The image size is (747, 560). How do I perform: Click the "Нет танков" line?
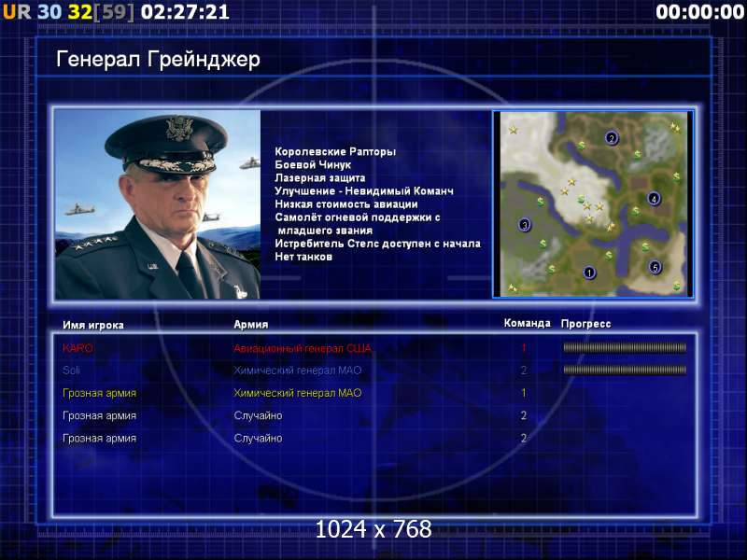(x=303, y=257)
